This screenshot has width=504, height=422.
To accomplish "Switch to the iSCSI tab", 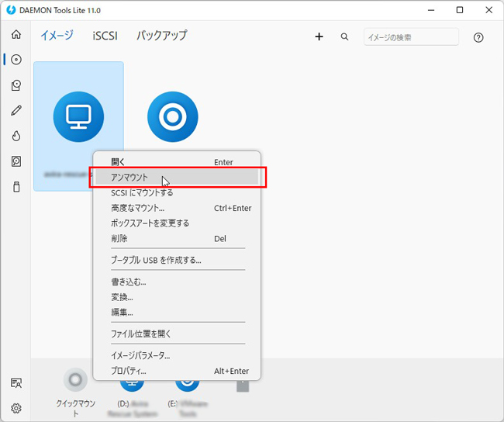I will [105, 36].
